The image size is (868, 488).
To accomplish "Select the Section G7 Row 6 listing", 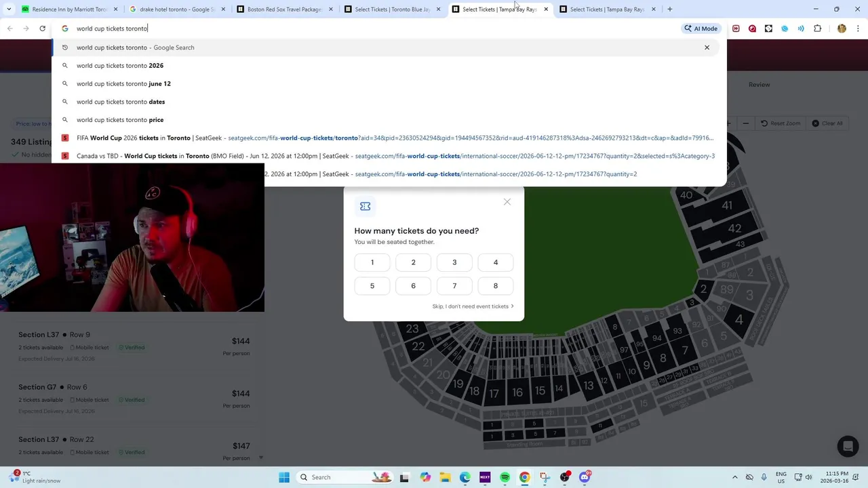I will click(x=134, y=399).
